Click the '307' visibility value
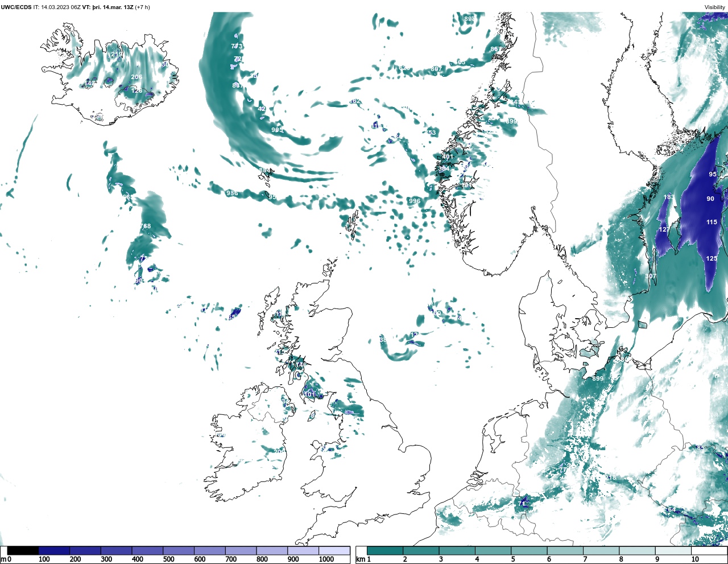Image resolution: width=728 pixels, height=564 pixels. click(x=651, y=276)
